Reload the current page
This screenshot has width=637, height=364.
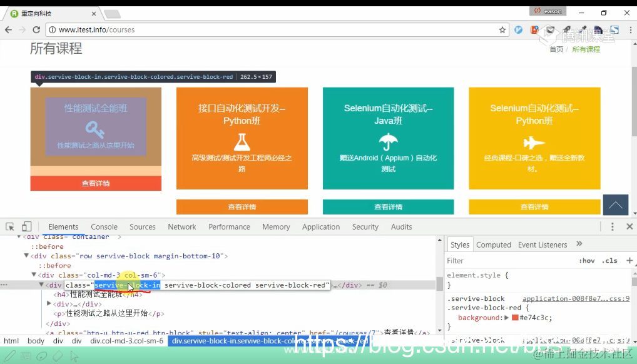coord(36,29)
